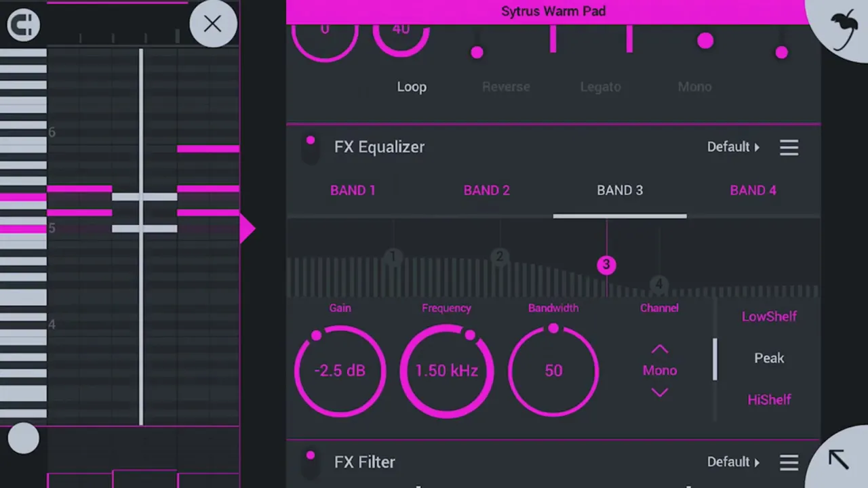
Task: Open the FX Filter hamburger menu
Action: click(789, 462)
